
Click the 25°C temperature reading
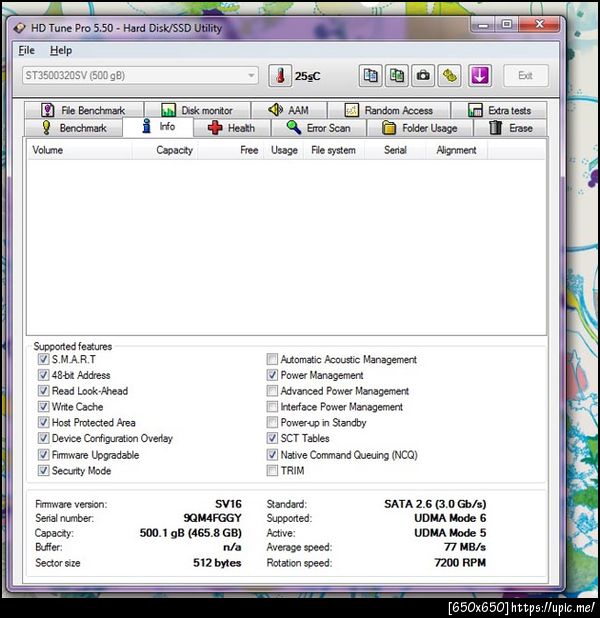(x=307, y=76)
